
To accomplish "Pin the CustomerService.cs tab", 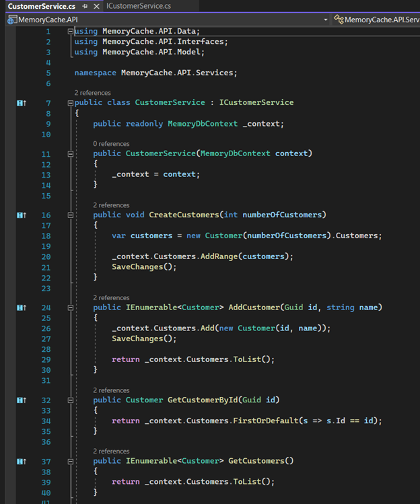I will pyautogui.click(x=85, y=6).
